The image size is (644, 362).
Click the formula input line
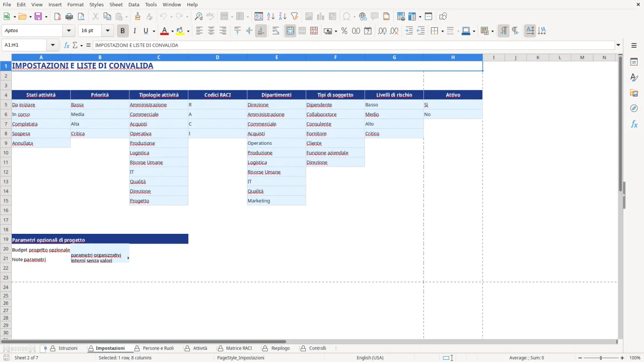click(353, 45)
